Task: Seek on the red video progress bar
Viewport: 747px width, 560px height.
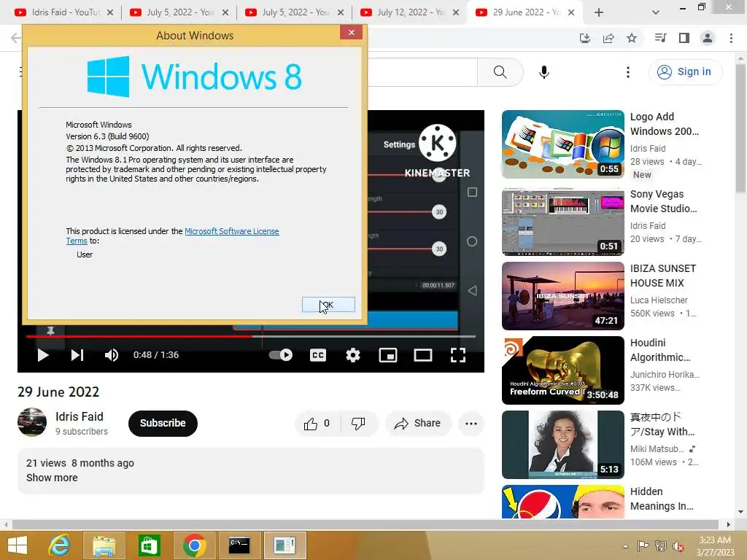Action: tap(251, 336)
